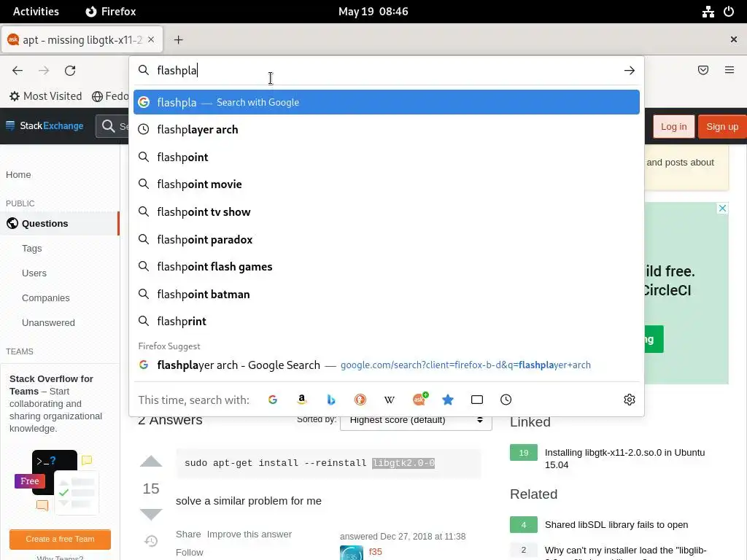Open the power menu icon
This screenshot has width=747, height=560.
pos(729,12)
